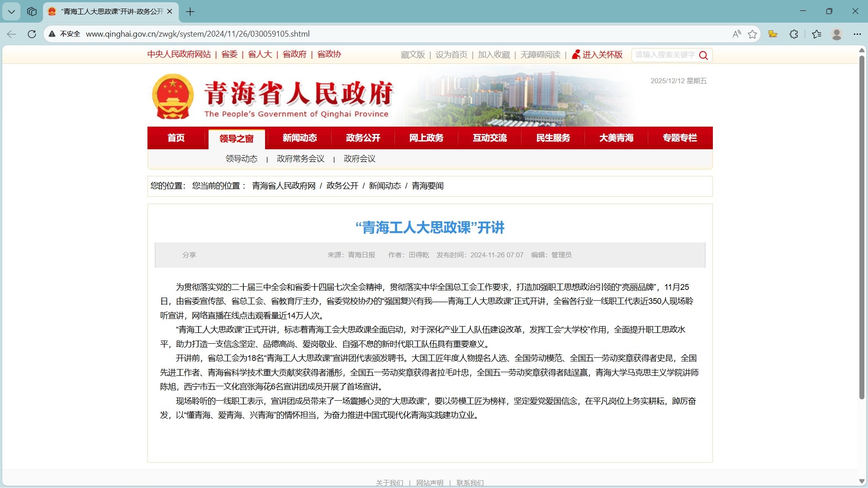Image resolution: width=868 pixels, height=488 pixels.
Task: Open the favorites list icon
Action: [816, 34]
